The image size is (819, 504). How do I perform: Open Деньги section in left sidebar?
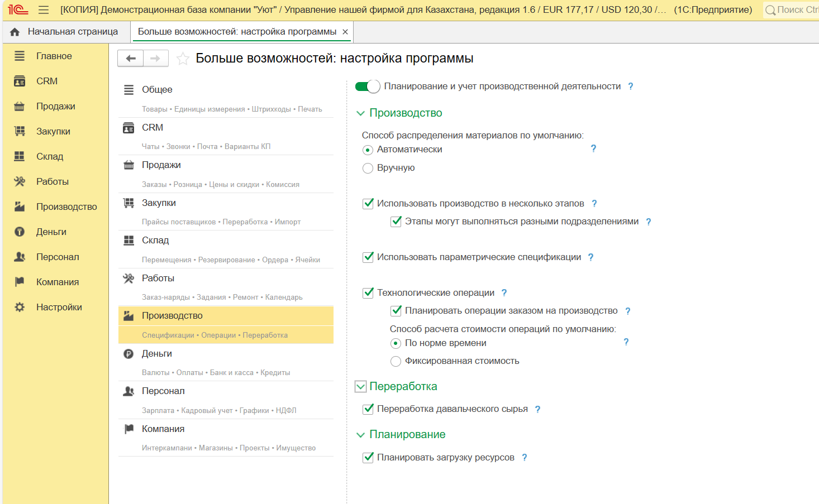click(51, 232)
